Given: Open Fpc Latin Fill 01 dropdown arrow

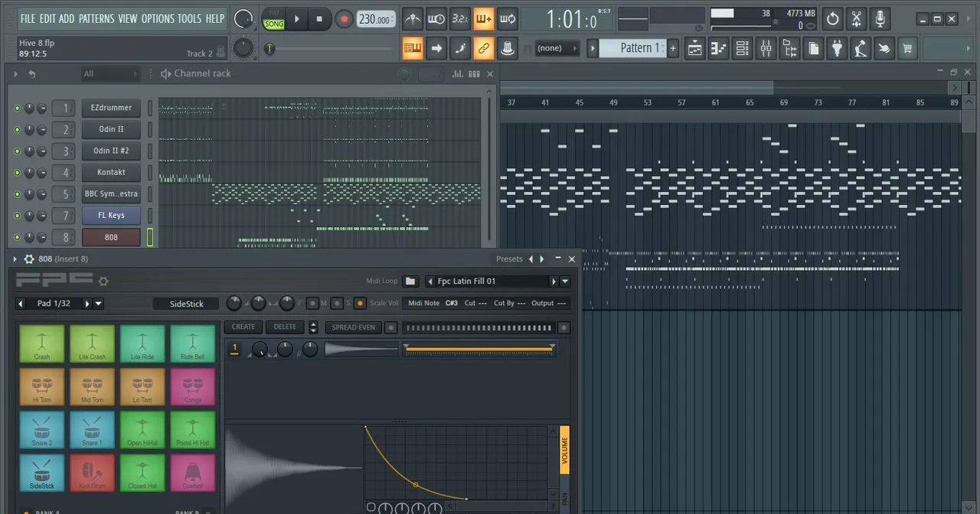Looking at the screenshot, I should tap(565, 281).
